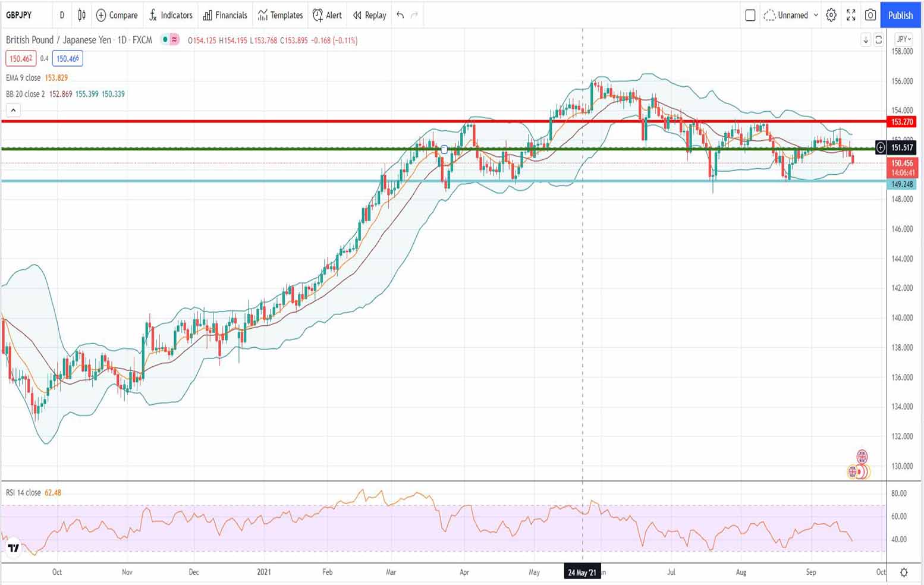Click the 24 May '21 timeline marker
The image size is (924, 585).
tap(583, 572)
